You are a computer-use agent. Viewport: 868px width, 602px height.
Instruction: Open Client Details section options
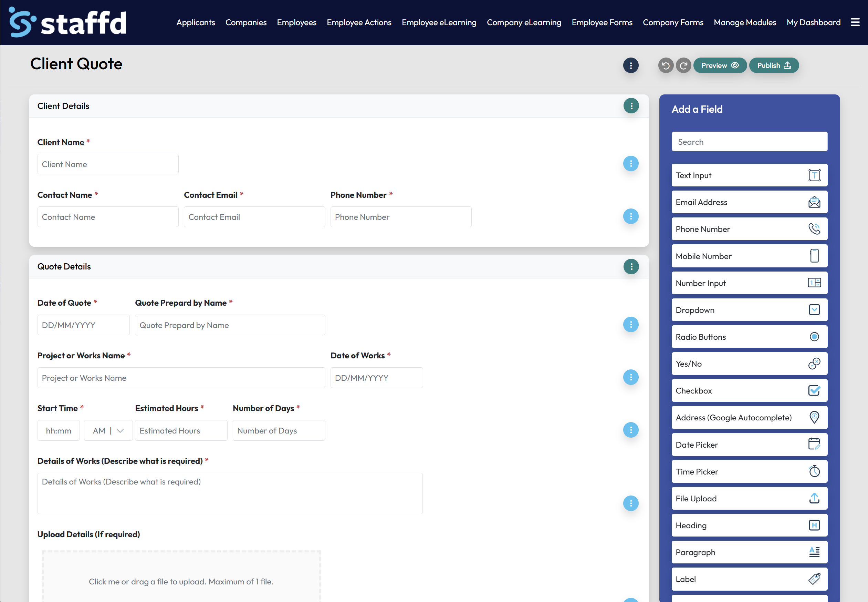(631, 106)
